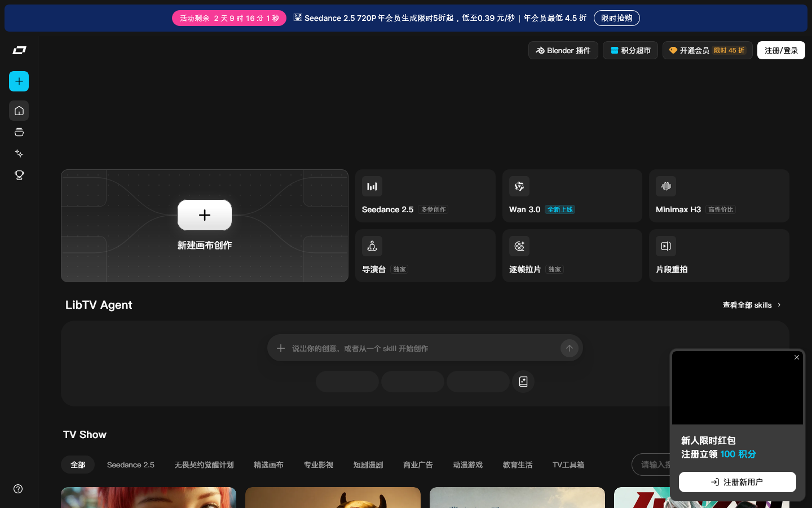The image size is (812, 508).
Task: Select the 教育生活 tab
Action: [x=518, y=465]
